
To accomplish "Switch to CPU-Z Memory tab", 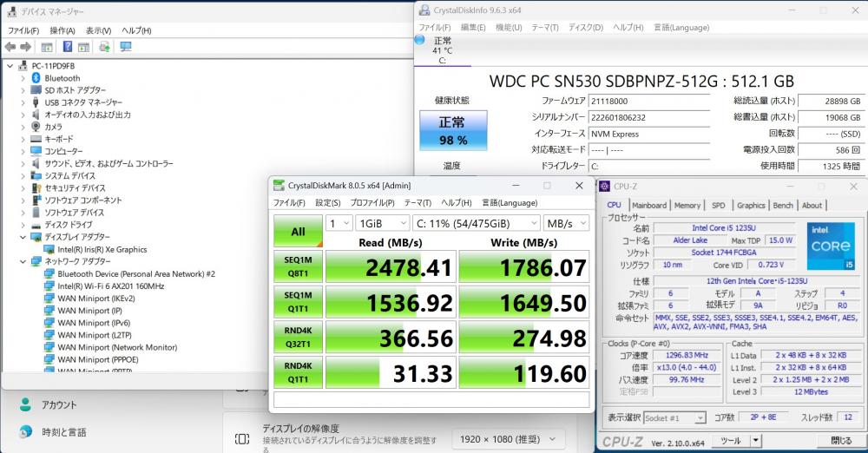I will [x=687, y=205].
